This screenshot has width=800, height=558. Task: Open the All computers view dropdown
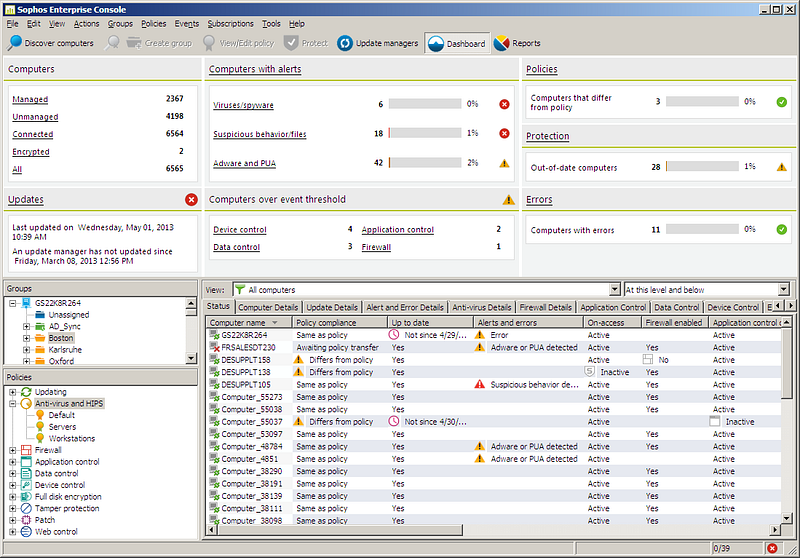(615, 290)
